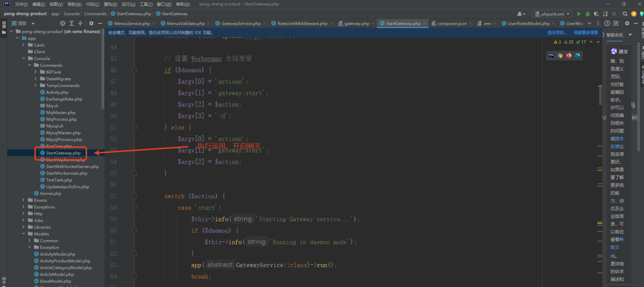Click the green Run button in toolbar

[579, 14]
